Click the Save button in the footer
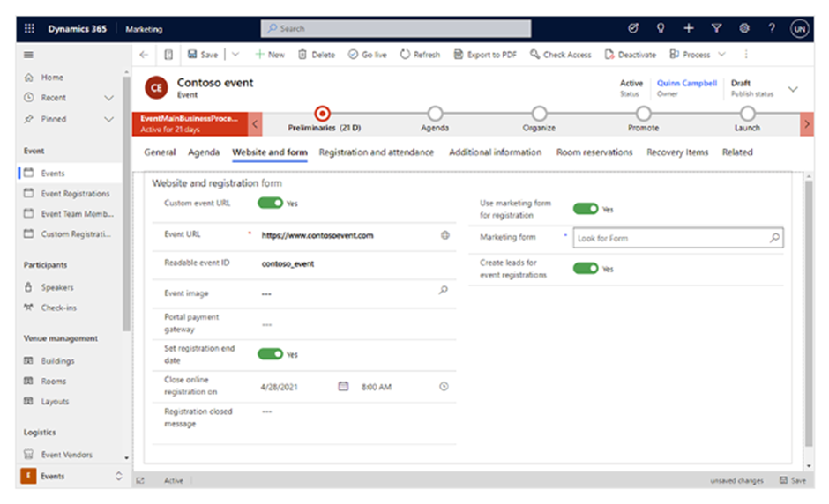The width and height of the screenshot is (829, 504). (x=793, y=480)
